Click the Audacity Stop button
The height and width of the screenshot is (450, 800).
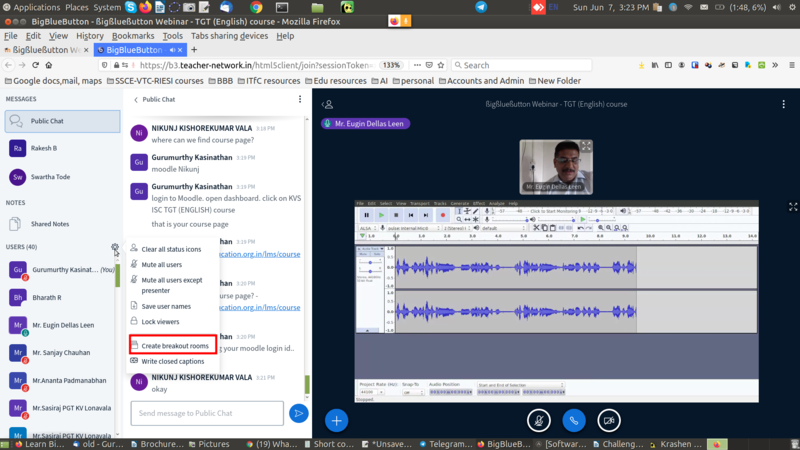point(396,215)
